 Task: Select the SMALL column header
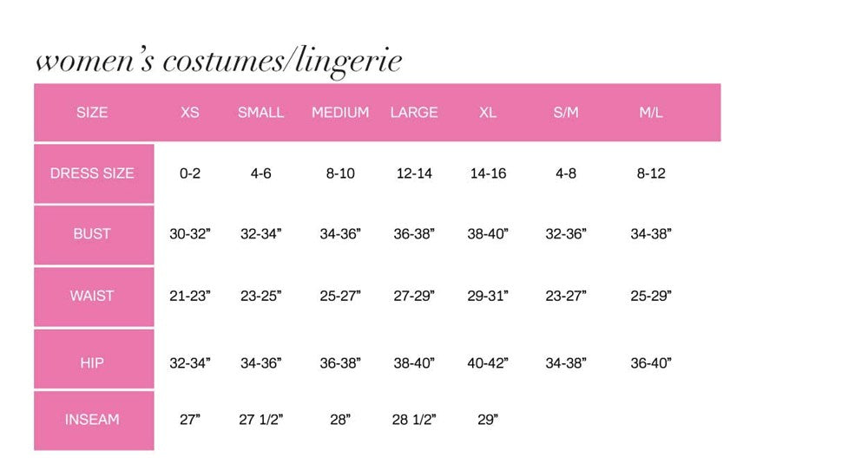click(260, 113)
